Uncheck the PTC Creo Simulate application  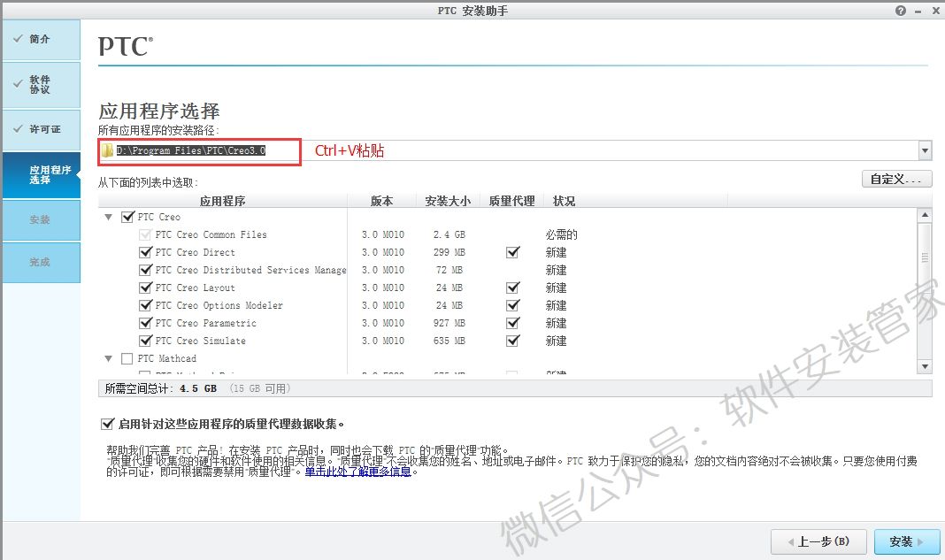[x=146, y=341]
